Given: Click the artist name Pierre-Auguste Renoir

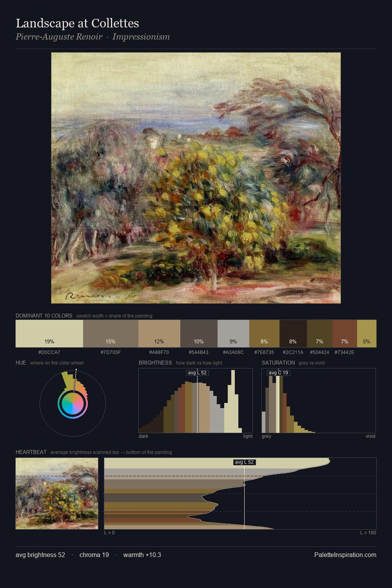Looking at the screenshot, I should click(x=59, y=36).
